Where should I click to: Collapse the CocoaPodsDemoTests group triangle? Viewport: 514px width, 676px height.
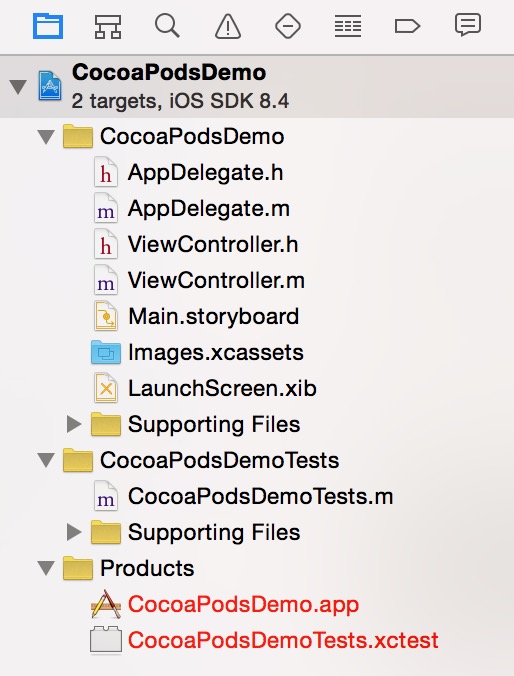(46, 460)
